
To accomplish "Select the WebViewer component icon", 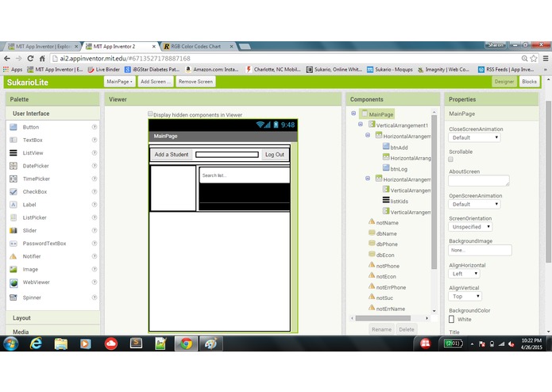I will [14, 282].
